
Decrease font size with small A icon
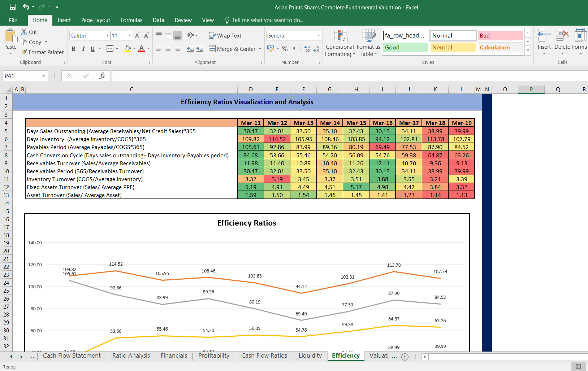[x=146, y=35]
